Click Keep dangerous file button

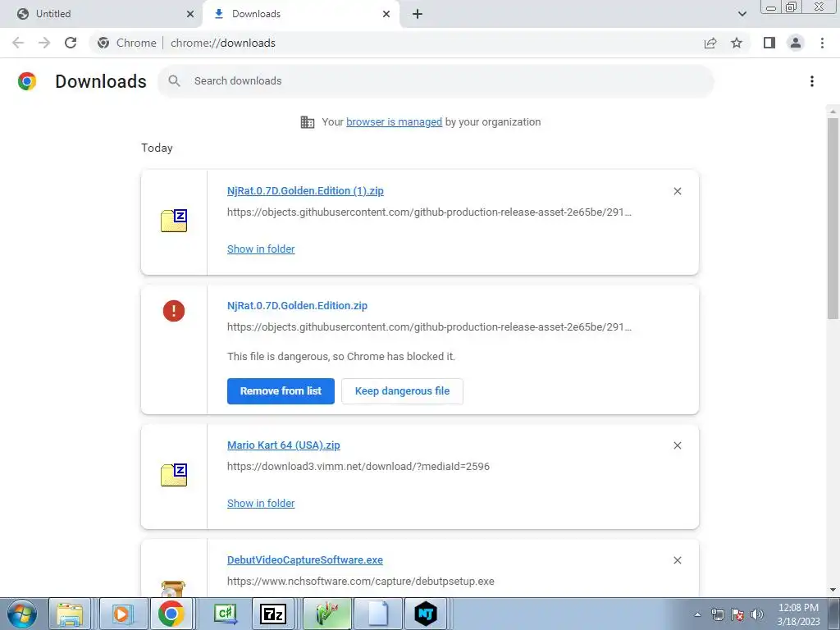[402, 391]
